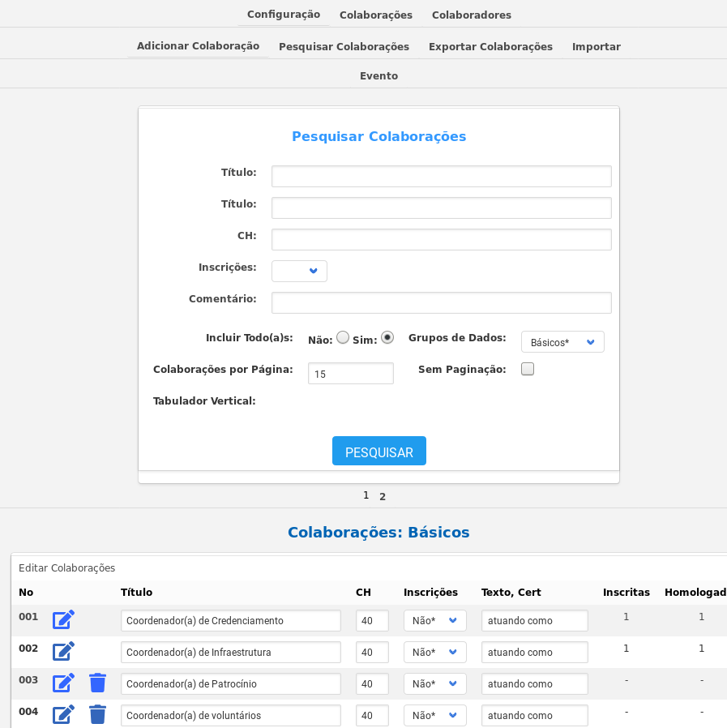Click the CH column header

point(363,592)
